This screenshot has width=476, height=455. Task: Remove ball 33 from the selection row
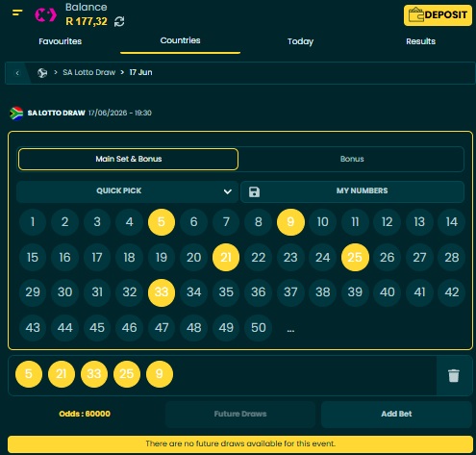[94, 374]
